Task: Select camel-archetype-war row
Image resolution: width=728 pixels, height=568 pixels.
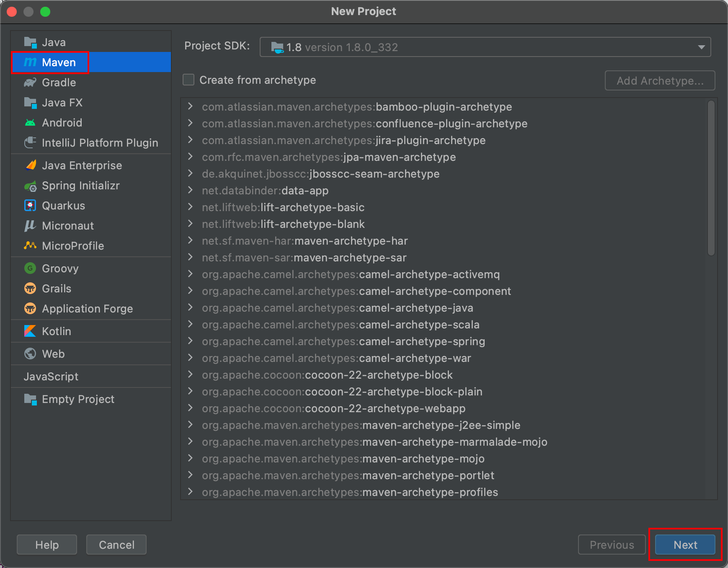Action: [x=443, y=358]
